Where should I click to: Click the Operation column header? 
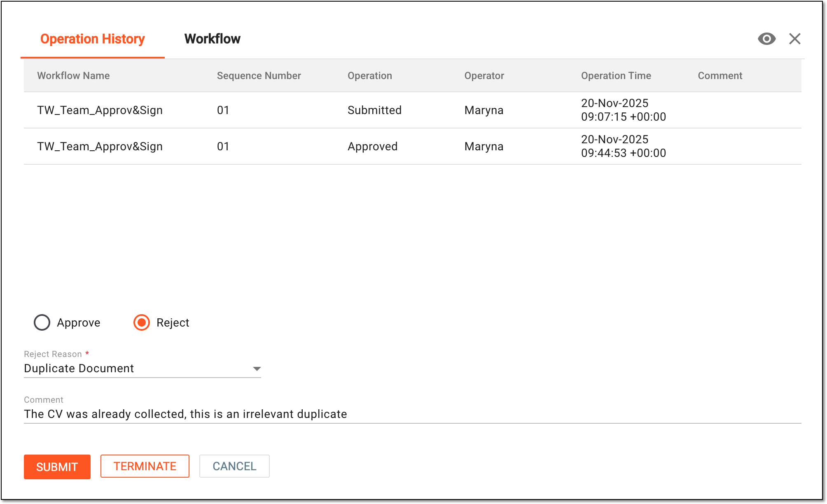[x=370, y=76]
